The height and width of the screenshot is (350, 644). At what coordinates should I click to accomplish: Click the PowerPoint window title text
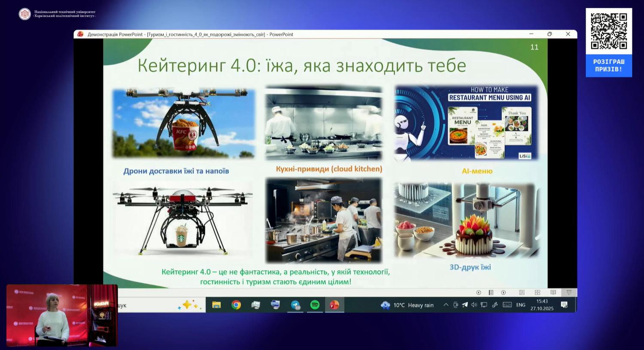pyautogui.click(x=190, y=34)
